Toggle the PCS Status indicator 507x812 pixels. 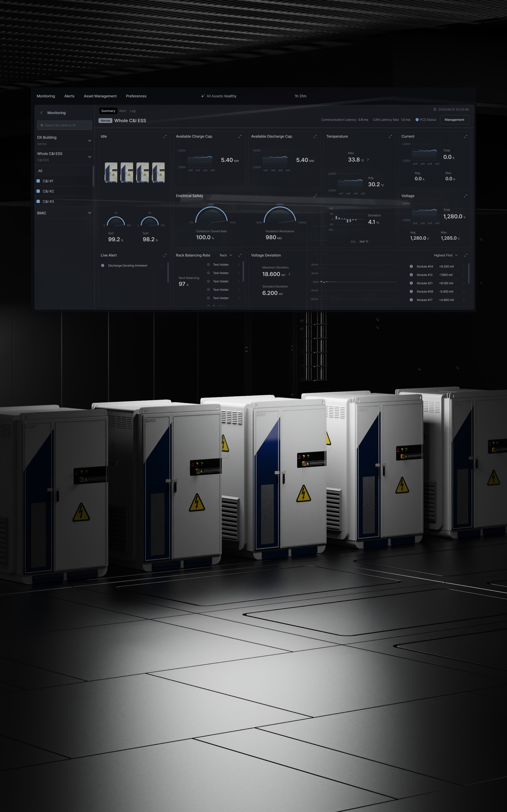(417, 120)
